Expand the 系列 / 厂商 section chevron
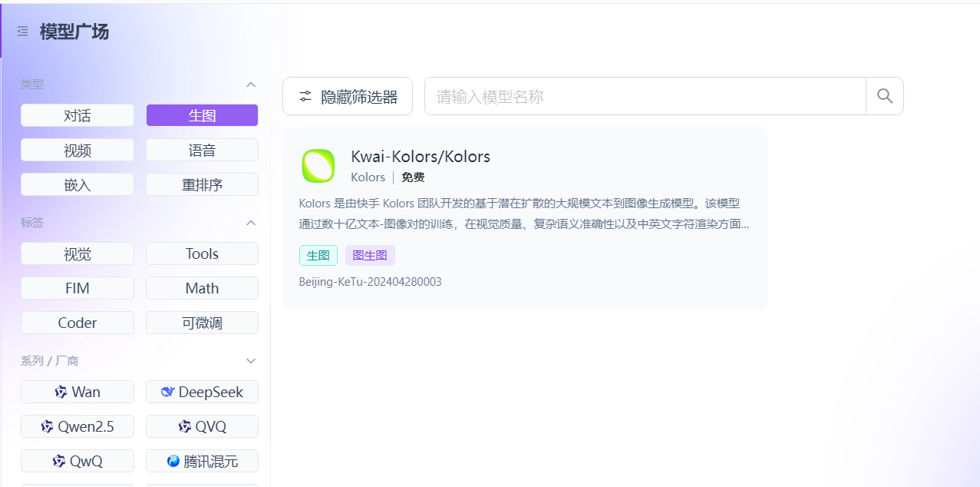980x487 pixels. [250, 361]
